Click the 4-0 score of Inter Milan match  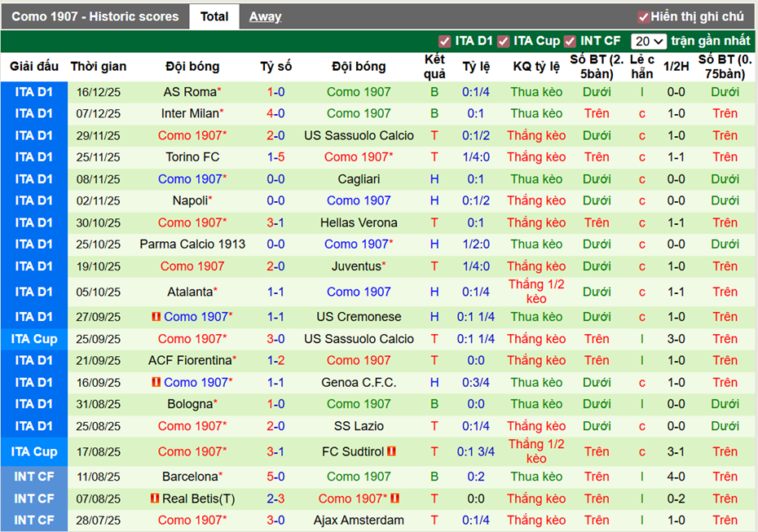click(275, 113)
